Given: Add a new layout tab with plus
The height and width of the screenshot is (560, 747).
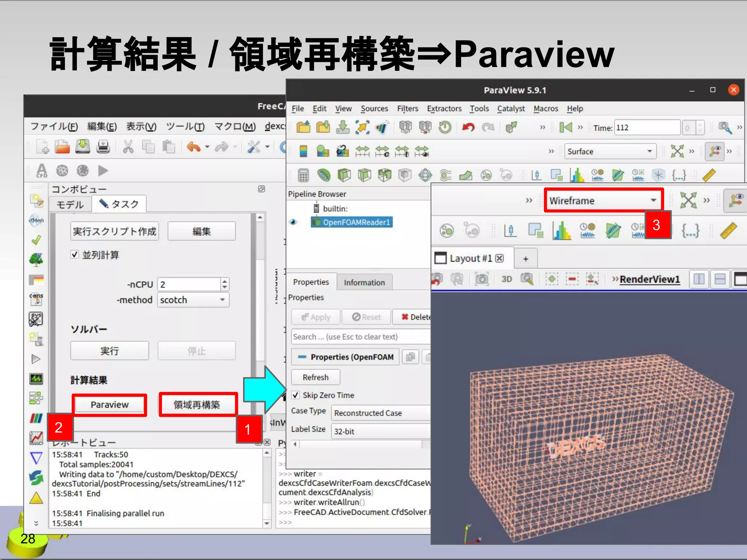Looking at the screenshot, I should click(526, 258).
